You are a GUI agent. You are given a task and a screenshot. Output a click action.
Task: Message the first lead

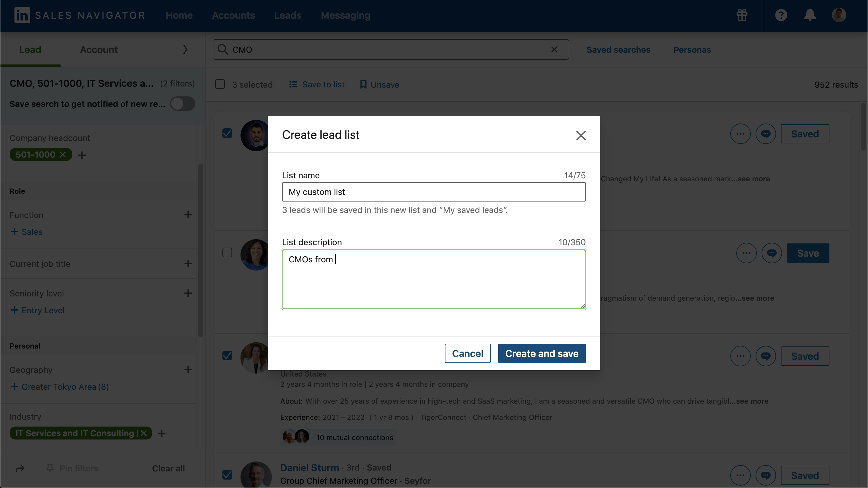pyautogui.click(x=766, y=134)
